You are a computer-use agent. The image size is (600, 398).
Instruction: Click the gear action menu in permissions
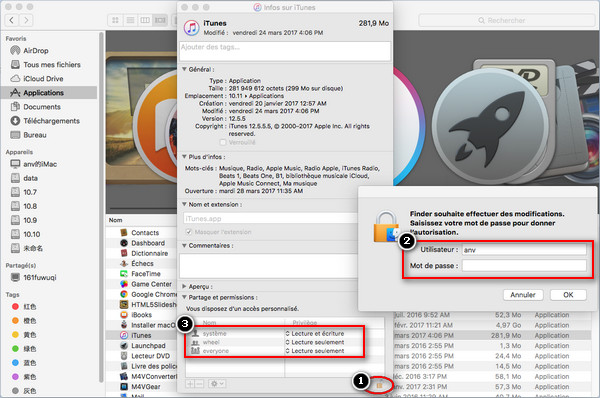pyautogui.click(x=217, y=383)
